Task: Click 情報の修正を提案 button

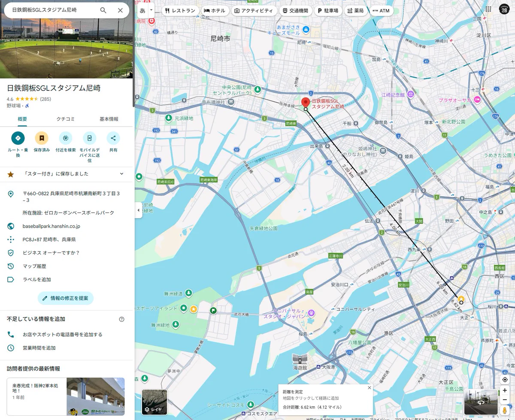Action: point(65,298)
